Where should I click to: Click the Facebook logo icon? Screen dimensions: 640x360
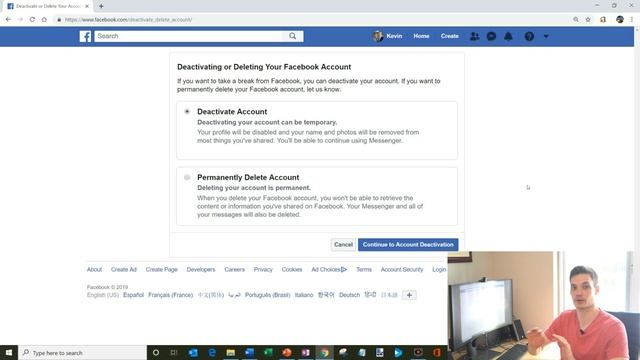pyautogui.click(x=85, y=36)
